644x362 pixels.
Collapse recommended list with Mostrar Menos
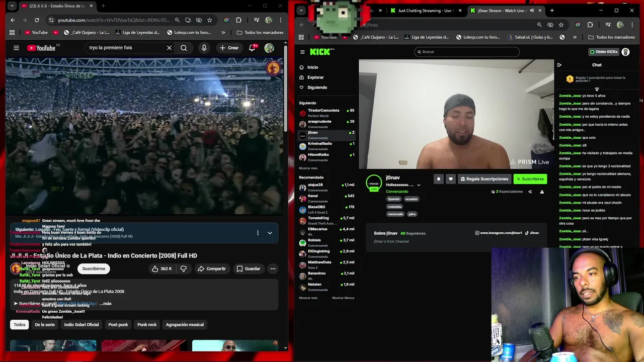click(343, 298)
